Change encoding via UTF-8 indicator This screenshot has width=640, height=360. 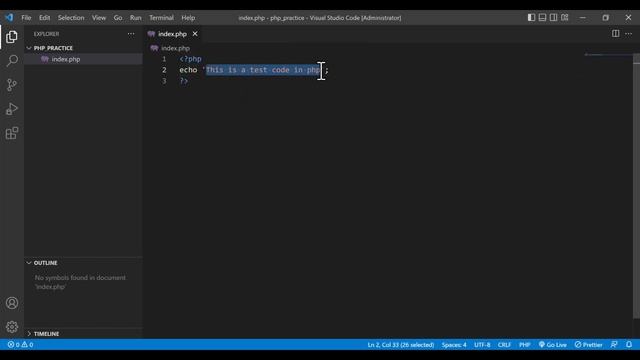click(482, 345)
